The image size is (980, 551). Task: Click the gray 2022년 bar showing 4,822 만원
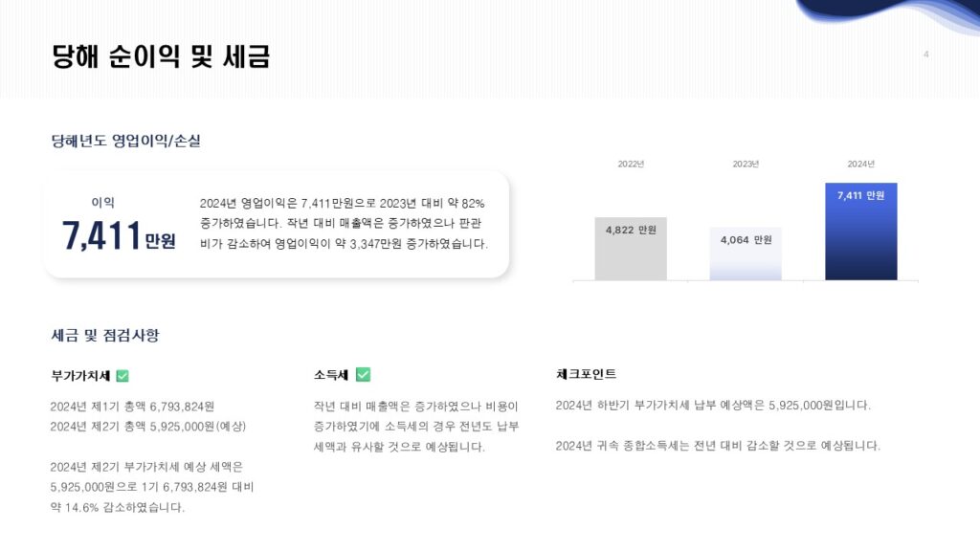631,249
